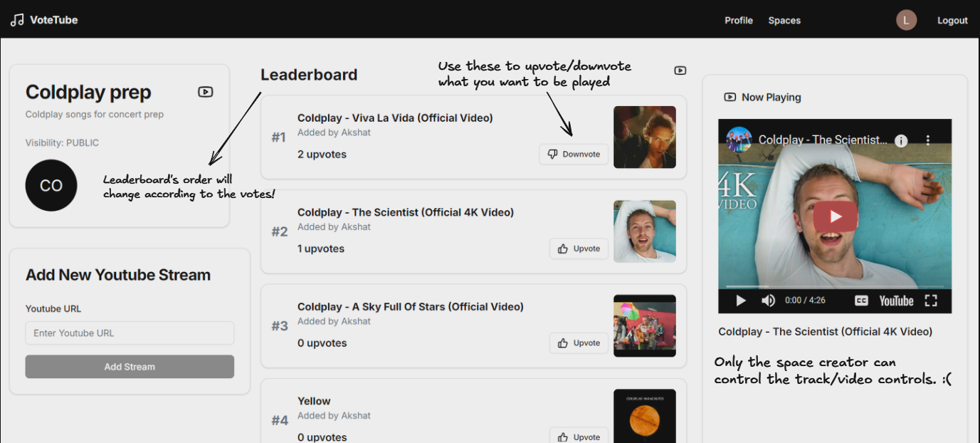The image size is (980, 443).
Task: Click the '#1' rank number
Action: (279, 137)
